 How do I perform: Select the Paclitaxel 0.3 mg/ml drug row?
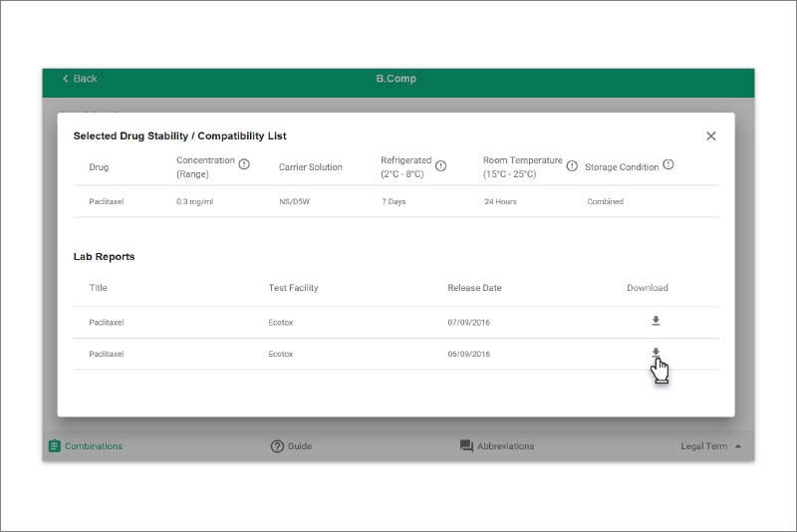[x=396, y=201]
